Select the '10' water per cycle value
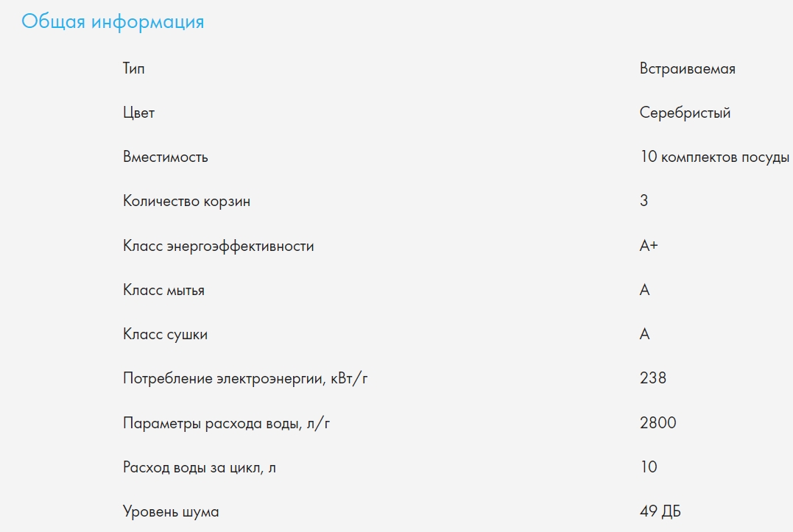 pos(649,467)
